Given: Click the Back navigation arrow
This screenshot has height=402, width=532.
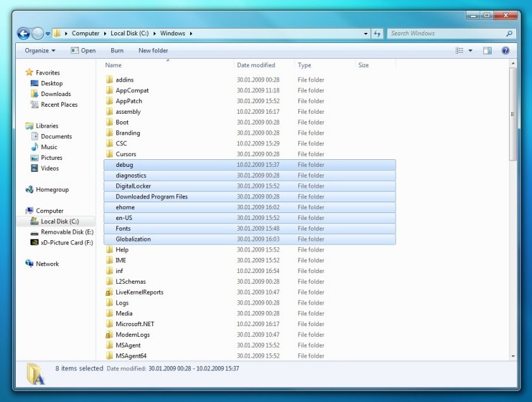Looking at the screenshot, I should point(23,33).
